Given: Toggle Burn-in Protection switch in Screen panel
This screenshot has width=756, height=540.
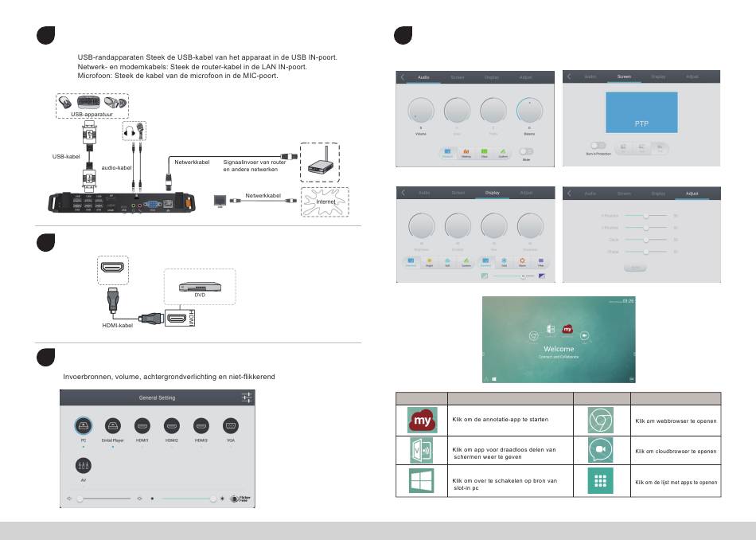Looking at the screenshot, I should [x=598, y=146].
